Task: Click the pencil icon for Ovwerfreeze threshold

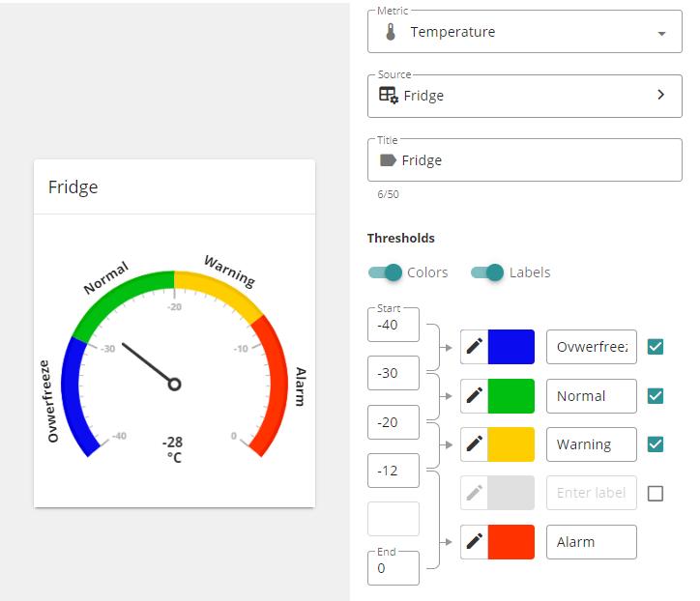Action: (475, 347)
